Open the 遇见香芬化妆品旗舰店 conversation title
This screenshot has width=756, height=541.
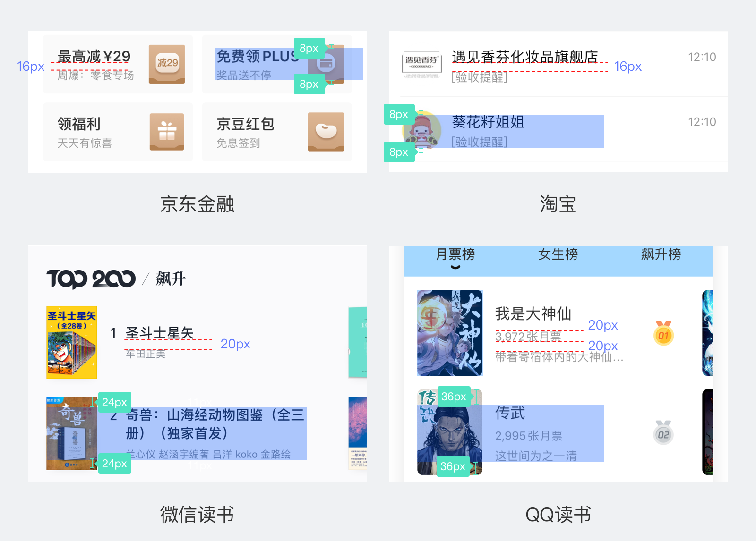tap(525, 57)
